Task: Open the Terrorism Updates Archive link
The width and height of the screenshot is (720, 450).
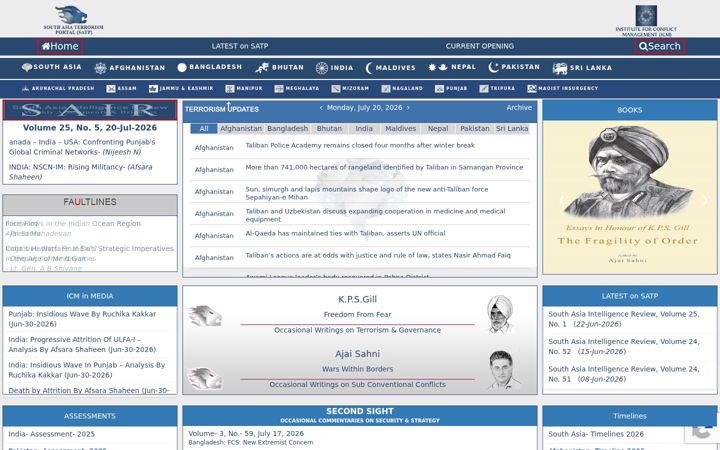Action: pyautogui.click(x=519, y=107)
